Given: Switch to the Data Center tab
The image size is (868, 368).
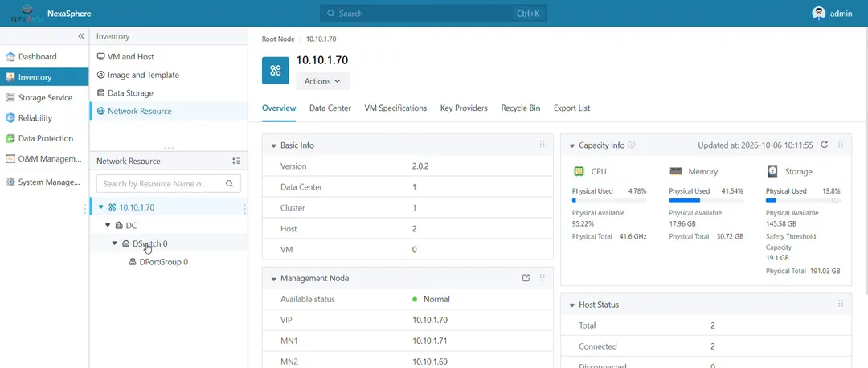Looking at the screenshot, I should coord(330,108).
